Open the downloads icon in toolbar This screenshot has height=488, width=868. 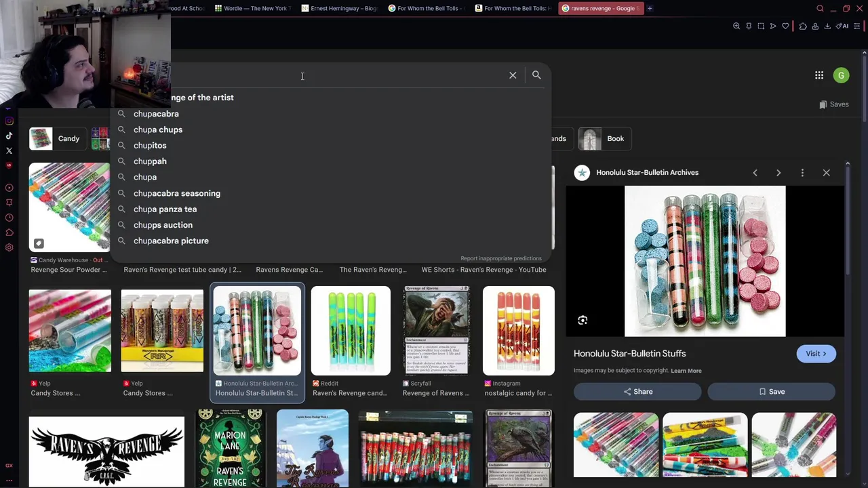pos(827,26)
